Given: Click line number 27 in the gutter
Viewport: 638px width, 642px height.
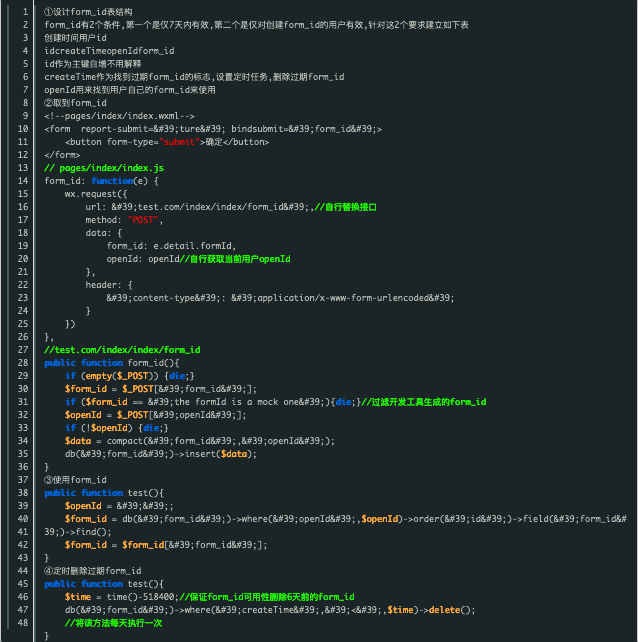Looking at the screenshot, I should [23, 349].
